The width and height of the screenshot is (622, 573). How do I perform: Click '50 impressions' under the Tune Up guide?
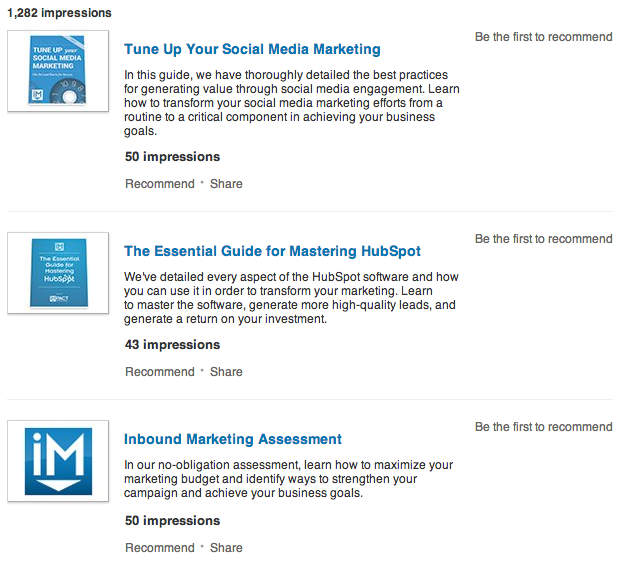(x=172, y=157)
